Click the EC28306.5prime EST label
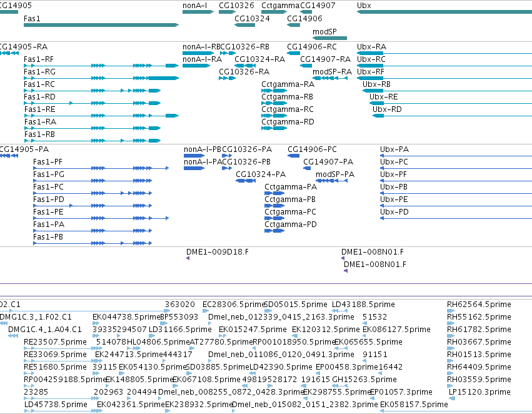Viewport: 532px width, 414px height. (x=233, y=305)
